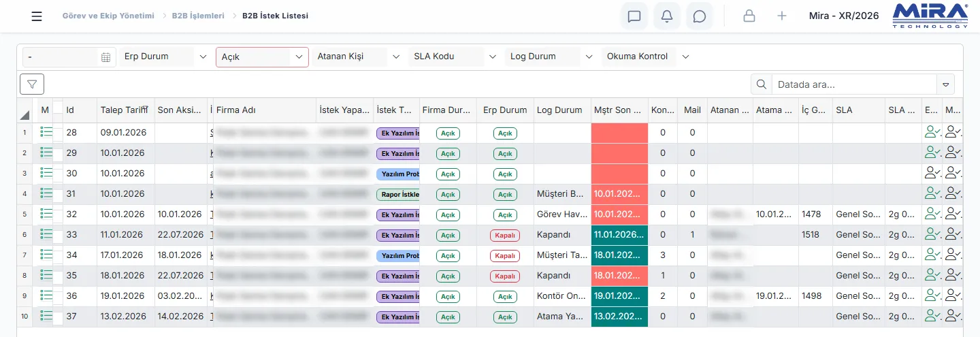Click the plus icon in header

[x=782, y=16]
